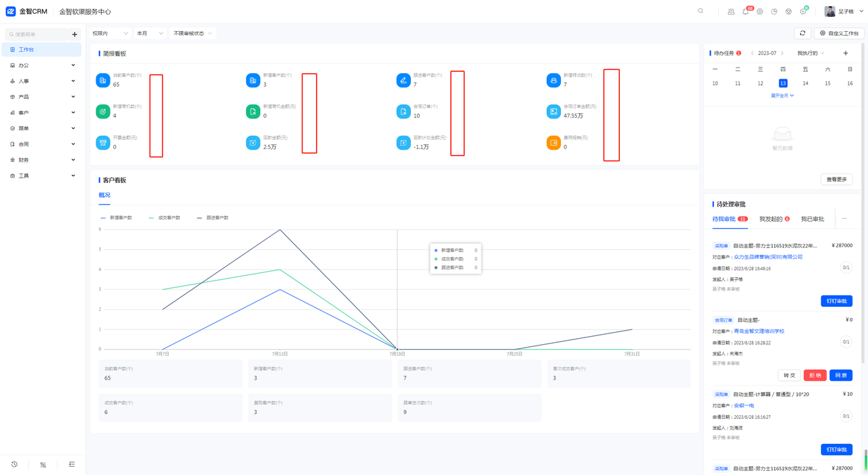Image resolution: width=868 pixels, height=475 pixels.
Task: Open the 本月 period dropdown
Action: point(150,33)
